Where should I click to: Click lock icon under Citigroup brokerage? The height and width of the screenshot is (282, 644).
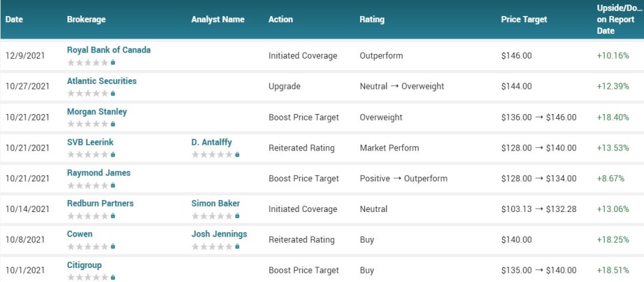click(113, 277)
